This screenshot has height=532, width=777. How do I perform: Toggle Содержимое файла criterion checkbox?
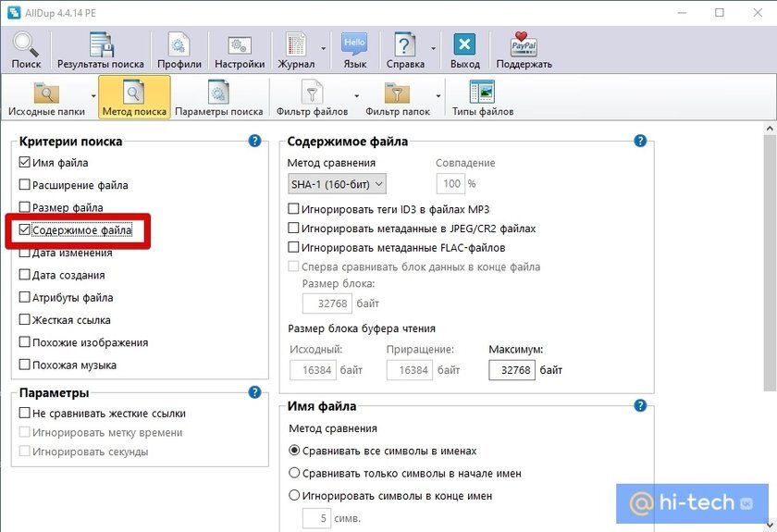(x=24, y=229)
